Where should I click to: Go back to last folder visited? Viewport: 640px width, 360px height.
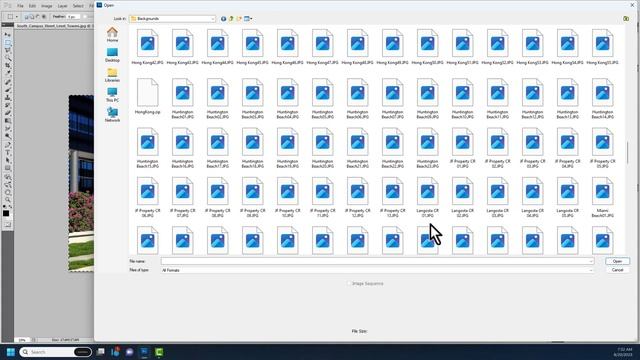click(x=223, y=19)
